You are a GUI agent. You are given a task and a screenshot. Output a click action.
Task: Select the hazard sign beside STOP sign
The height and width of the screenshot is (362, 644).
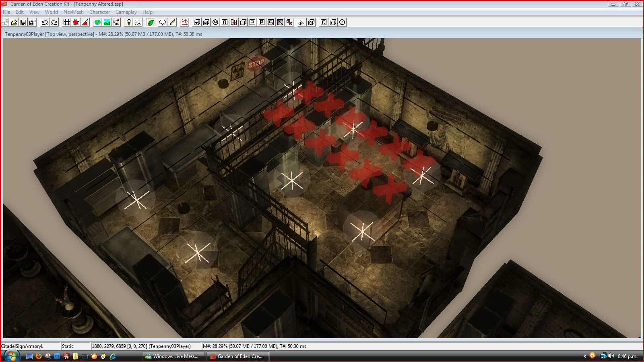coord(237,70)
